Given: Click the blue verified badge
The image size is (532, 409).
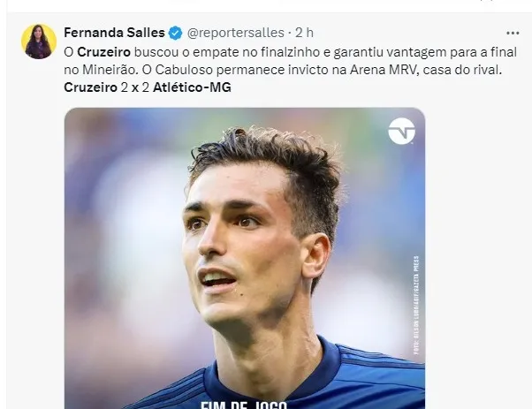Looking at the screenshot, I should [175, 34].
